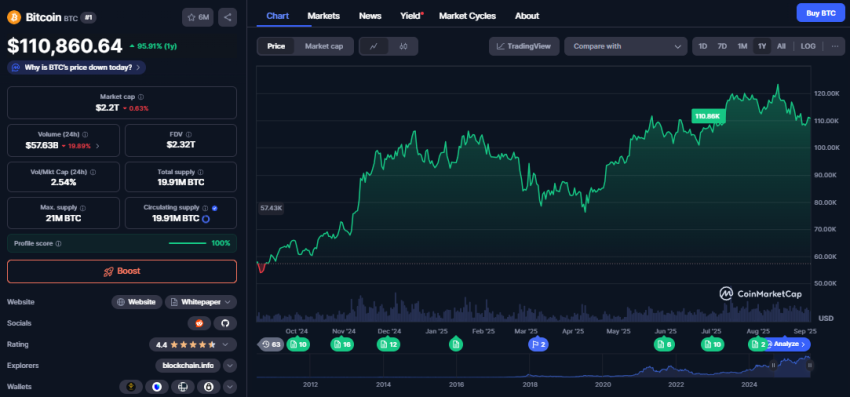Click the Profile score progress bar

188,244
